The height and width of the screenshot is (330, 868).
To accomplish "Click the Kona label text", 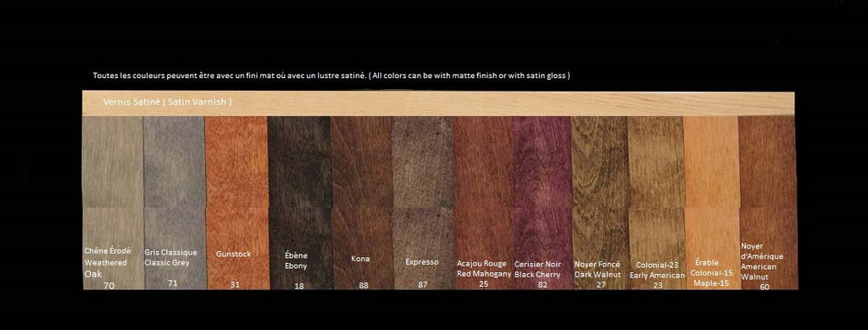I will pos(360,259).
